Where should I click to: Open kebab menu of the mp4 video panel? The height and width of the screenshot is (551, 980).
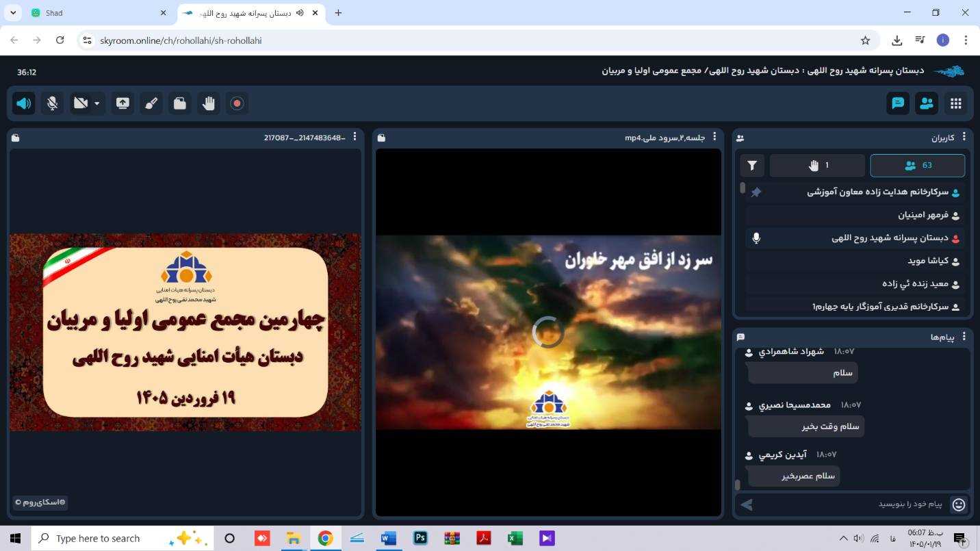point(714,137)
